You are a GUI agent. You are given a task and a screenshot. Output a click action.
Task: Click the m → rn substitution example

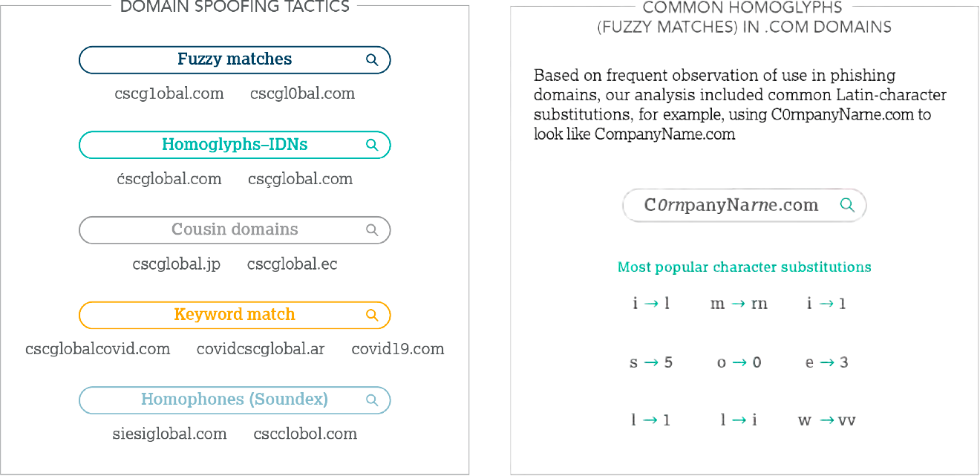pos(739,304)
